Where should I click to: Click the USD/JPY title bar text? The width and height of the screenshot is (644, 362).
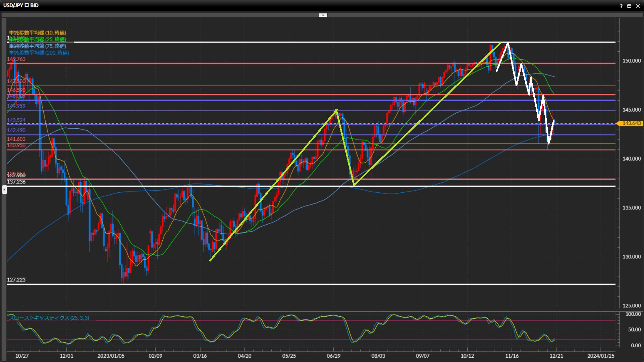[x=21, y=5]
